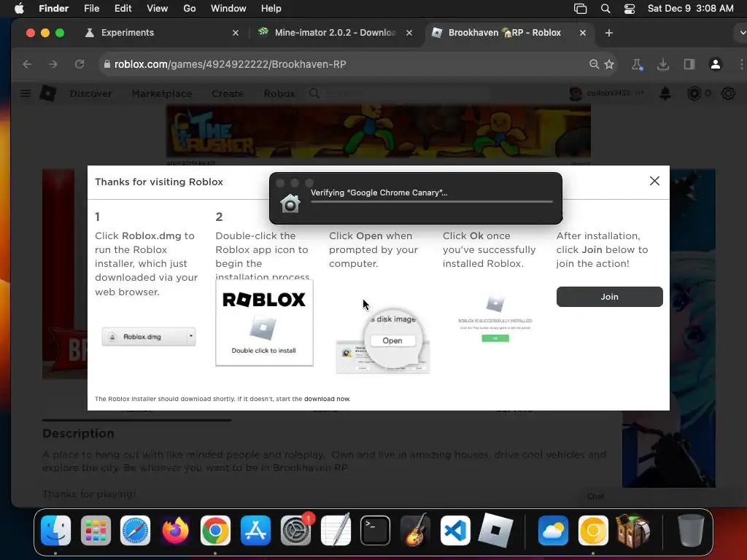
Task: Expand the tab search dropdown
Action: point(741,33)
